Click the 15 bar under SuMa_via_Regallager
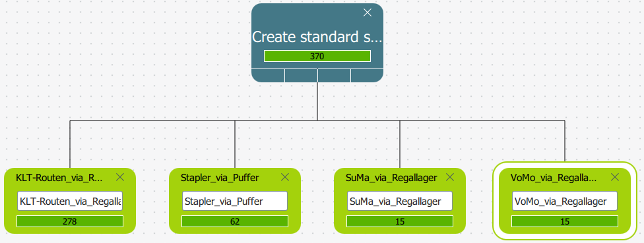This screenshot has width=644, height=243. pyautogui.click(x=400, y=221)
